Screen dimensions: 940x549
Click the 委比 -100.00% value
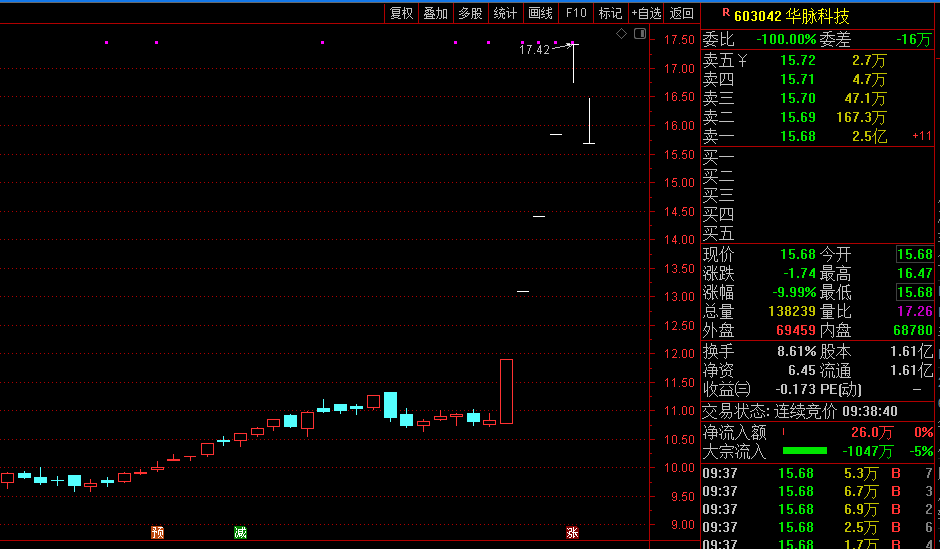pyautogui.click(x=786, y=40)
